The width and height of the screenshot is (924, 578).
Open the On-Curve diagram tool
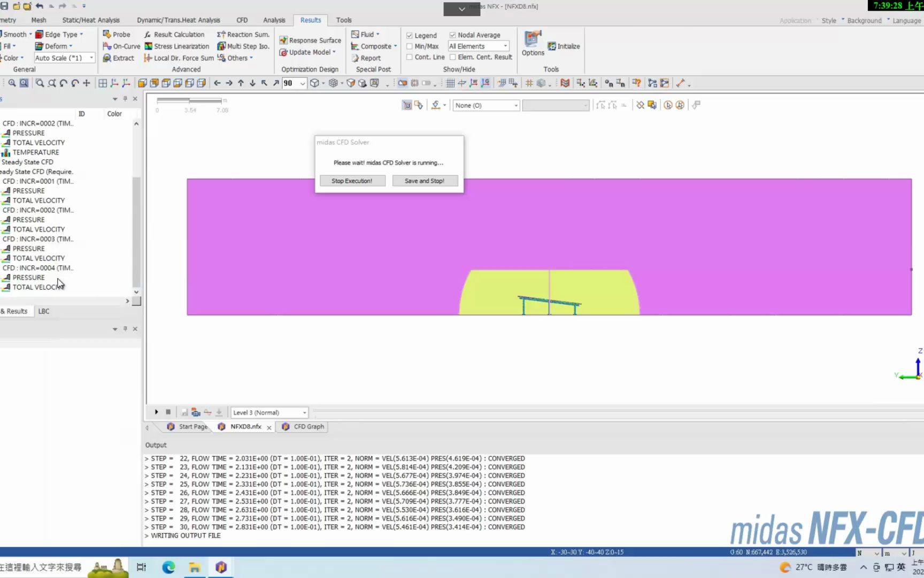coord(121,46)
